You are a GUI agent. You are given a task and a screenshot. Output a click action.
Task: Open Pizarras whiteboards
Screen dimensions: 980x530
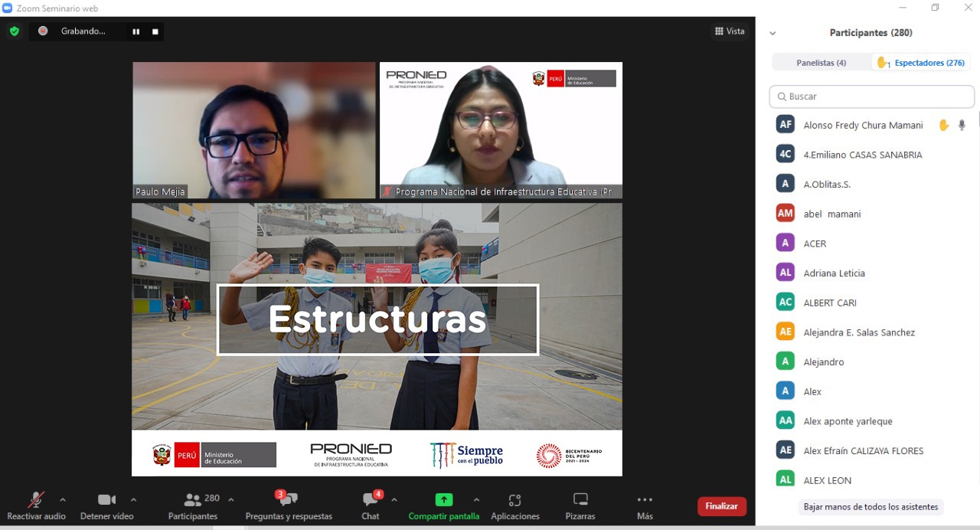coord(580,506)
